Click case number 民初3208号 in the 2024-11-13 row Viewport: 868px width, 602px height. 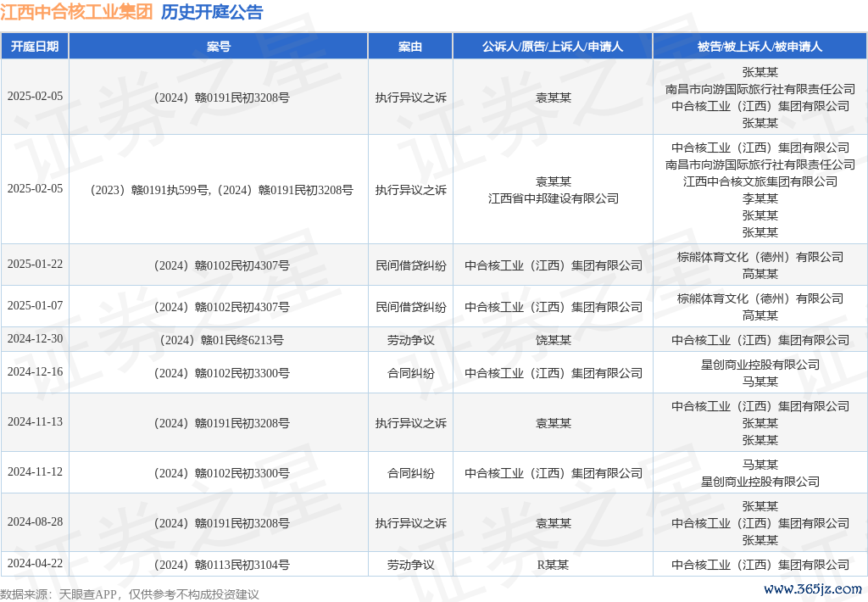click(x=221, y=423)
